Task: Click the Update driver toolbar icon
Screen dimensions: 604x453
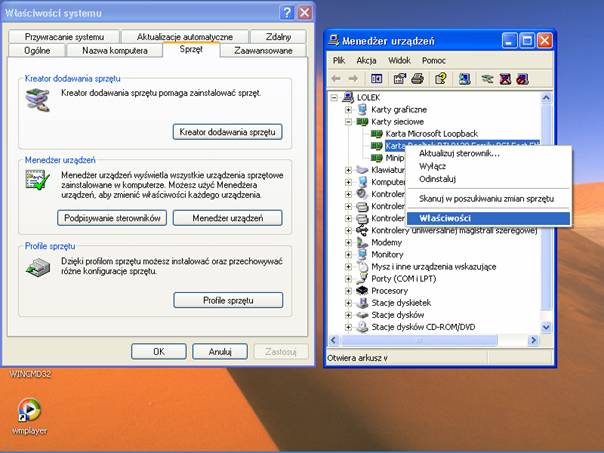Action: pyautogui.click(x=487, y=79)
